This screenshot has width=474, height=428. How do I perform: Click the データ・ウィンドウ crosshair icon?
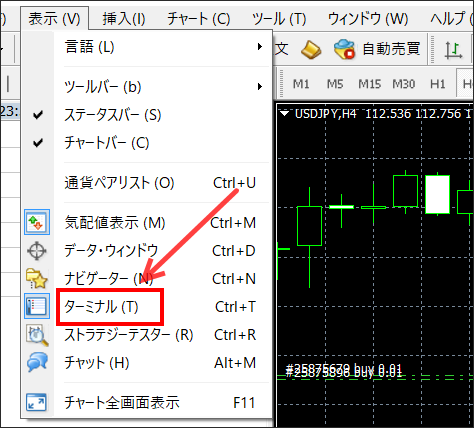coord(37,251)
